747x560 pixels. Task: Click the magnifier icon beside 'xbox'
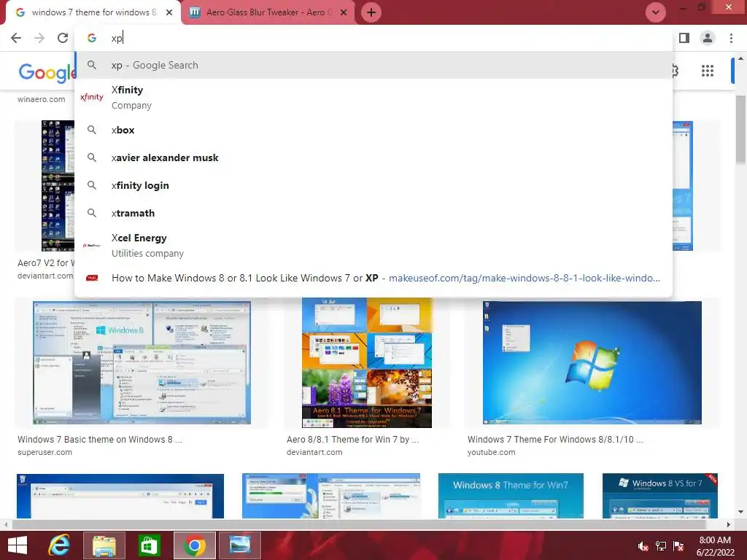(92, 130)
